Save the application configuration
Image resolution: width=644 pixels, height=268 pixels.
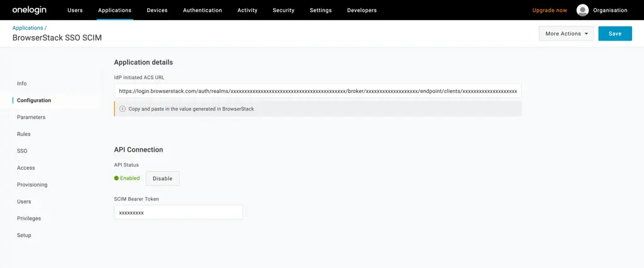[614, 33]
